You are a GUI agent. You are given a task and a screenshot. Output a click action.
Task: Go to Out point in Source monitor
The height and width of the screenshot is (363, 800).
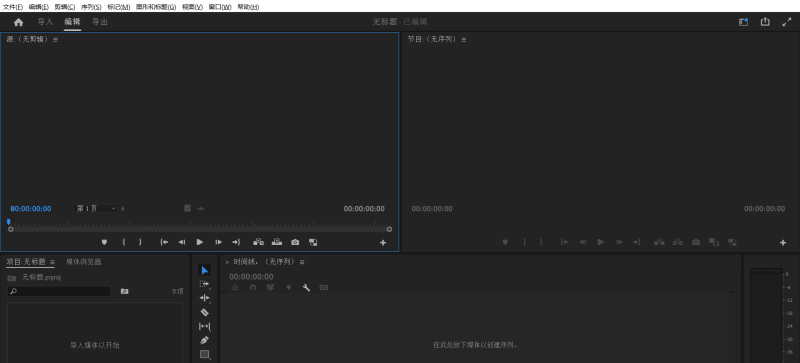tap(236, 242)
